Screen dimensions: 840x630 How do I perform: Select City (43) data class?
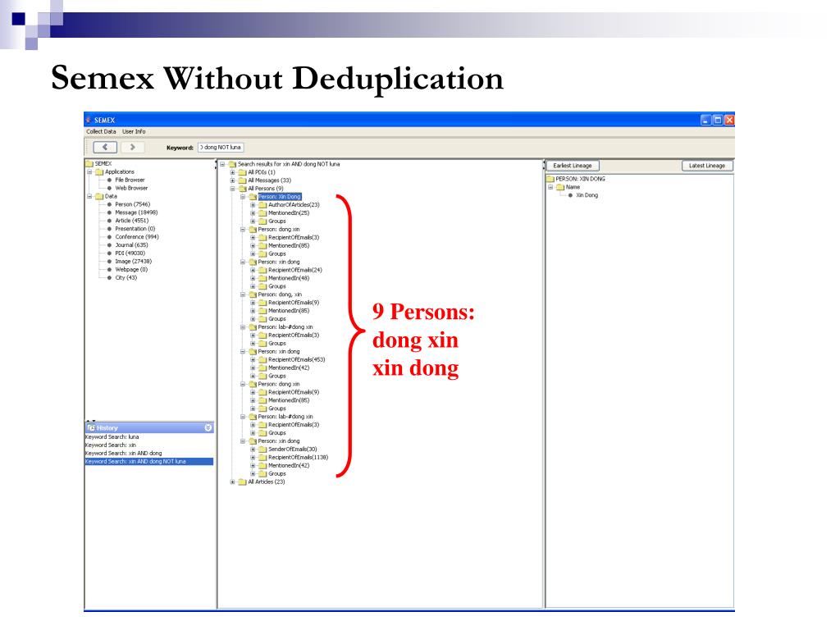[126, 277]
